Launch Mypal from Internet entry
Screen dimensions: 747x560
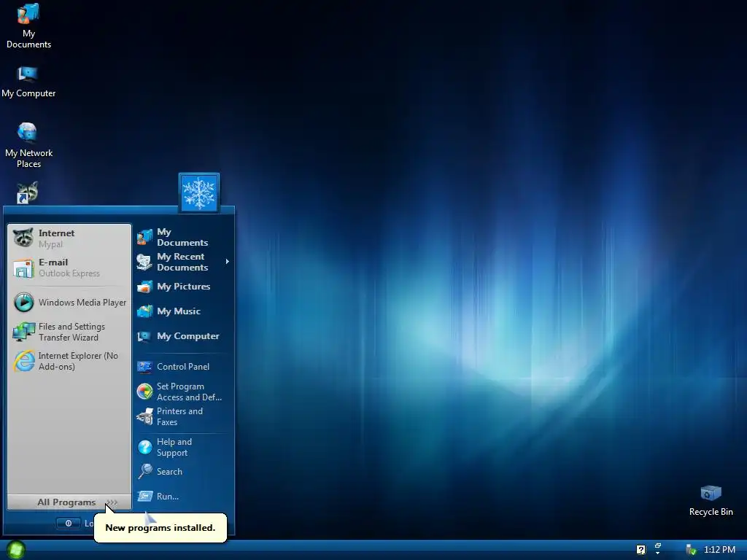[69, 238]
